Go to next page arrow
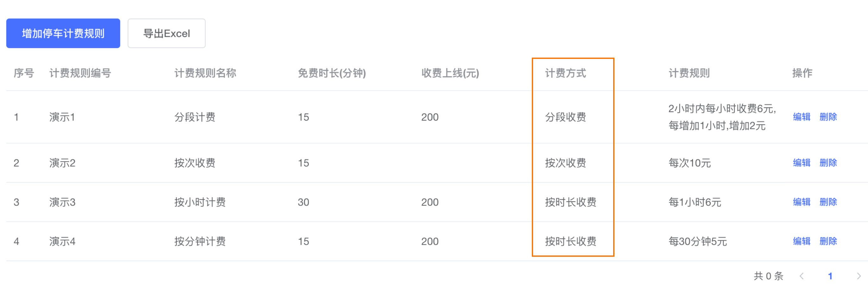Viewport: 868px width, 290px height. tap(858, 276)
